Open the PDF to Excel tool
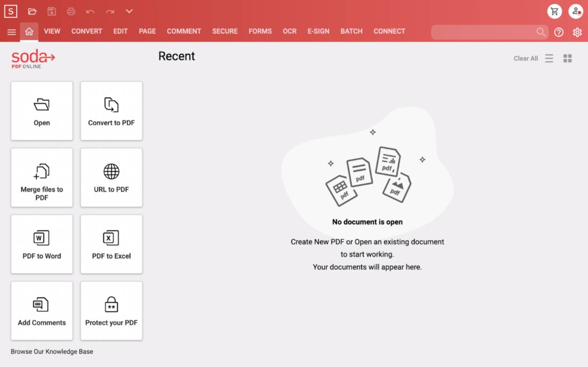Viewport: 588px width, 367px height. pos(111,244)
